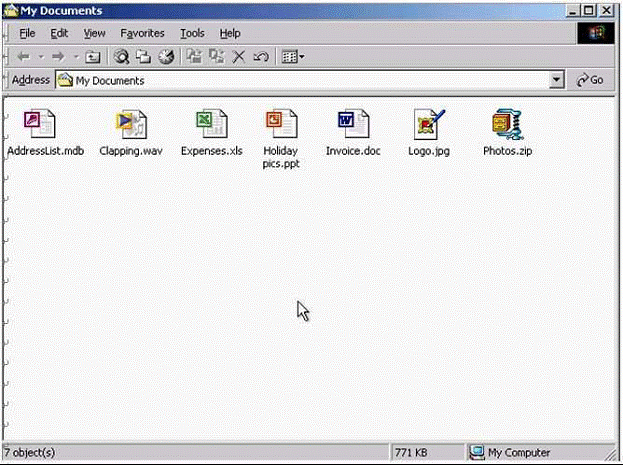Image resolution: width=623 pixels, height=465 pixels.
Task: Click the Windows logo throbber icon
Action: pos(596,33)
